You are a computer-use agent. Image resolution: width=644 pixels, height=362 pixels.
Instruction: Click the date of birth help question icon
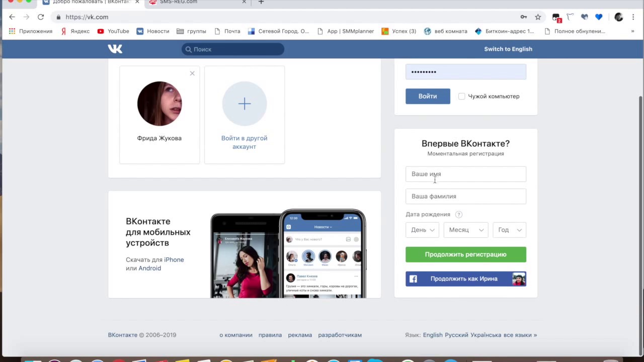coord(458,214)
